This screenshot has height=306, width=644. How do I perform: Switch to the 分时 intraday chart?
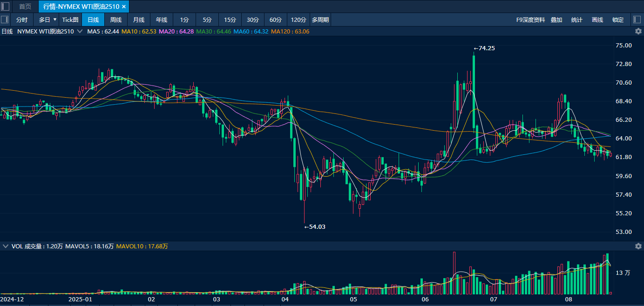pyautogui.click(x=22, y=20)
